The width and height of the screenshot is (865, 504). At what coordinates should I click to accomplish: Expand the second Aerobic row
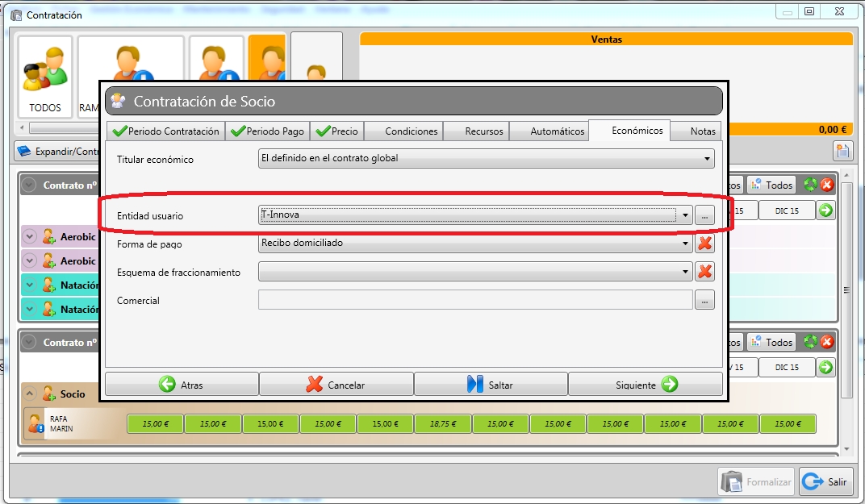(29, 260)
